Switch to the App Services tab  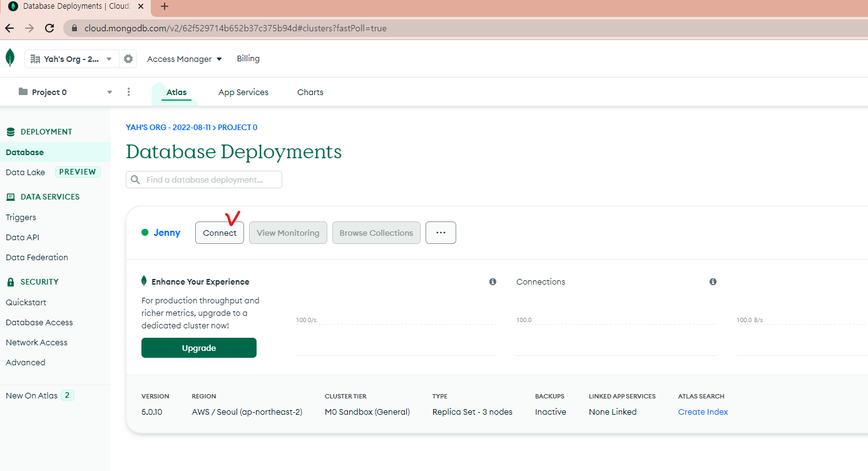point(243,92)
